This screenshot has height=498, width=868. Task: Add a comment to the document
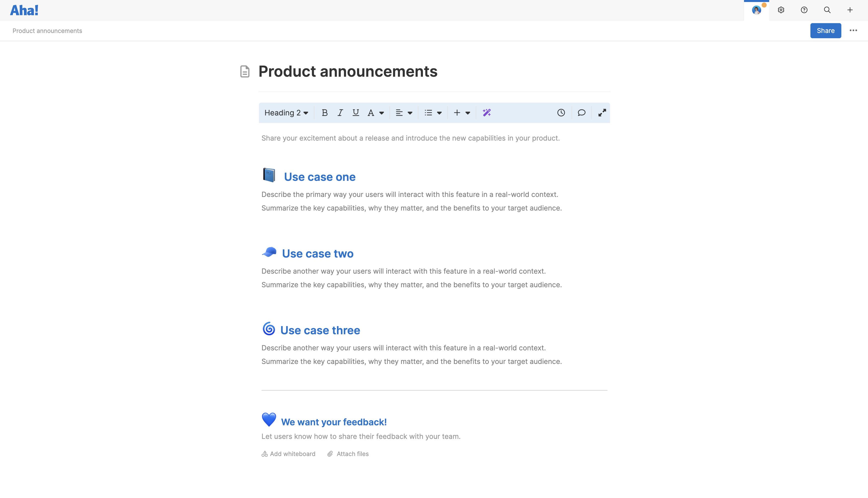coord(581,112)
